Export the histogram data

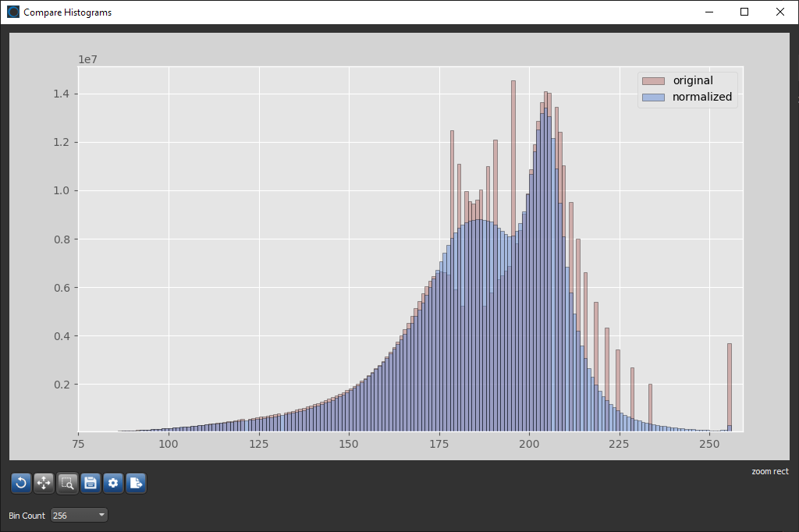[136, 483]
